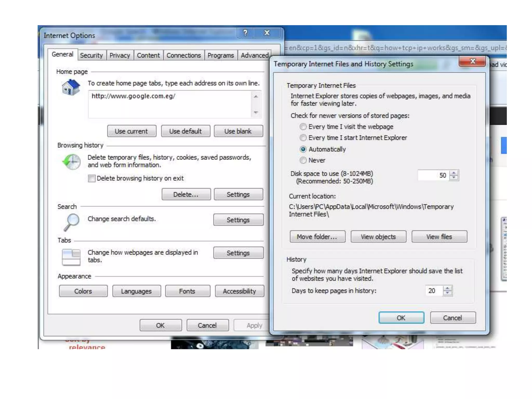Click the Tabs section window icon

71,257
